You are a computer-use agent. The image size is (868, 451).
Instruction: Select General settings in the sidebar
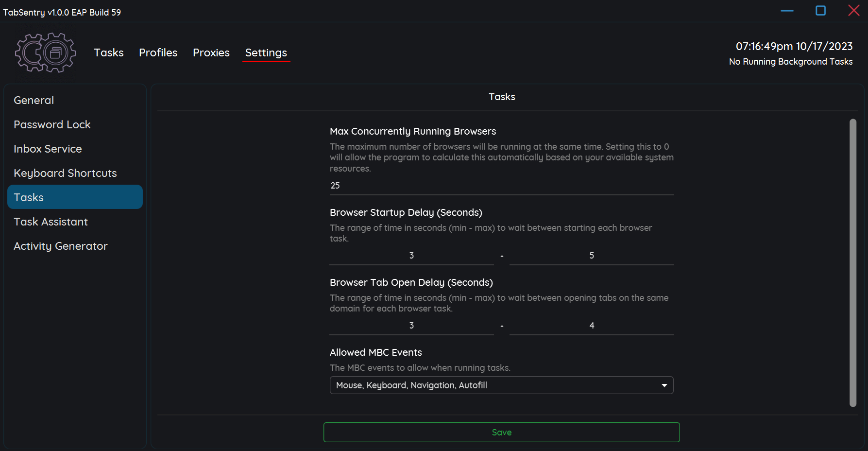pyautogui.click(x=34, y=100)
